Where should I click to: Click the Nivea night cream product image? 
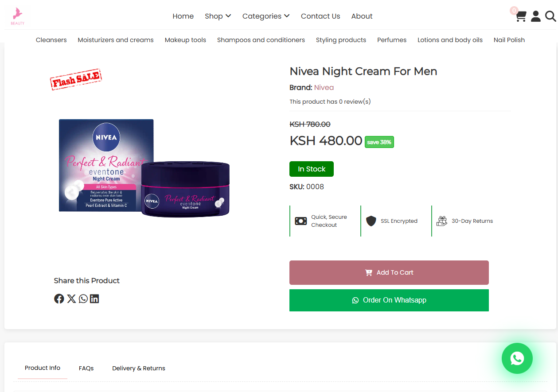(x=144, y=168)
